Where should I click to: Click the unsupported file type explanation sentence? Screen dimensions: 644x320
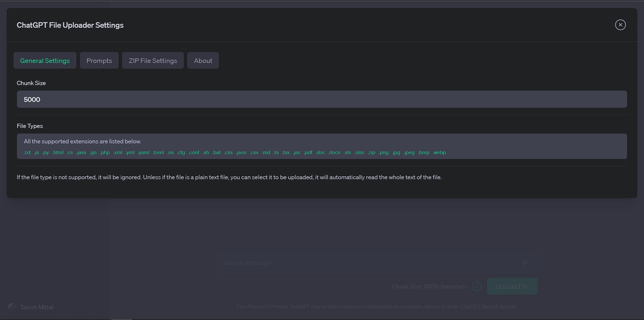[229, 177]
